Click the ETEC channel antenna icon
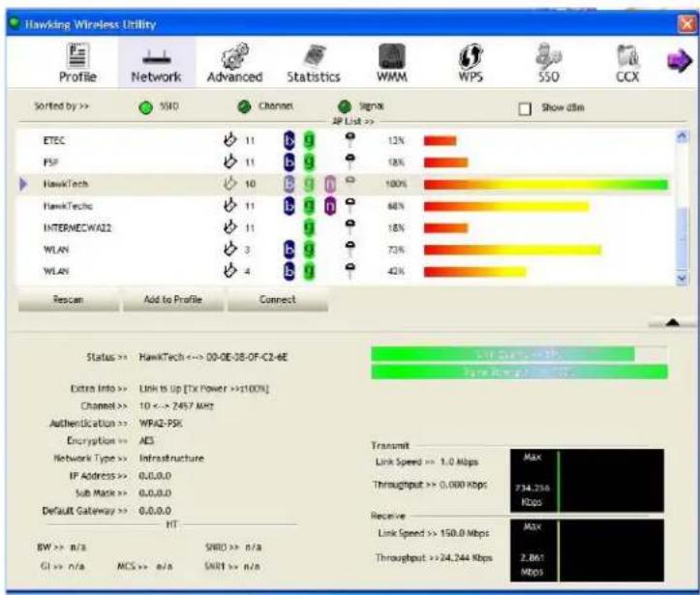 coord(229,140)
